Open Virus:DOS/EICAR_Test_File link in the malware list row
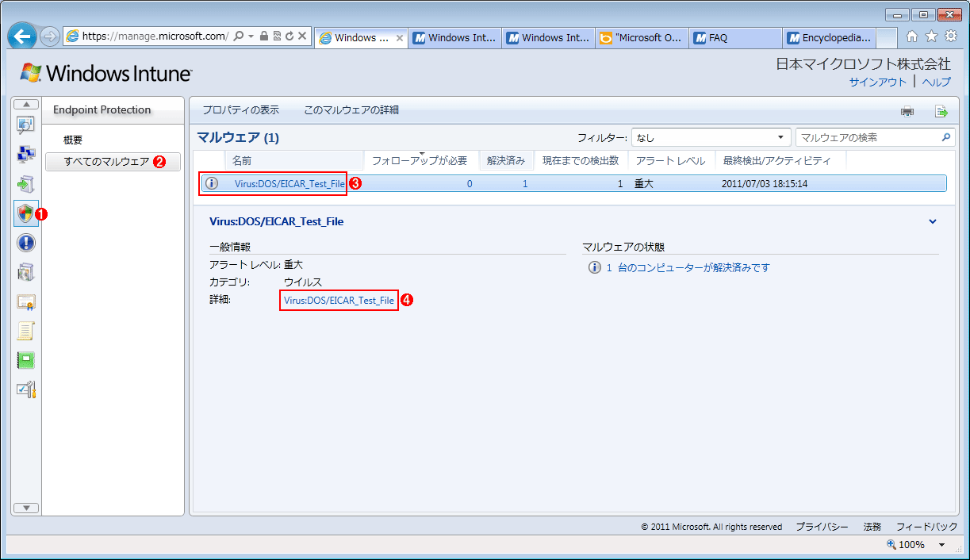This screenshot has width=970, height=560. (290, 184)
